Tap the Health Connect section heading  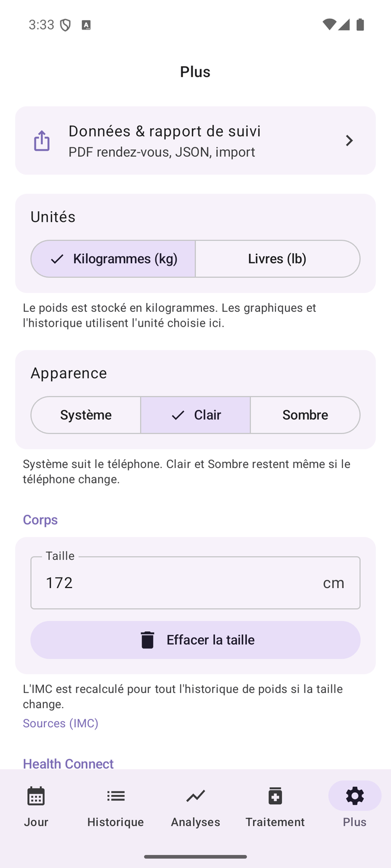pyautogui.click(x=68, y=763)
